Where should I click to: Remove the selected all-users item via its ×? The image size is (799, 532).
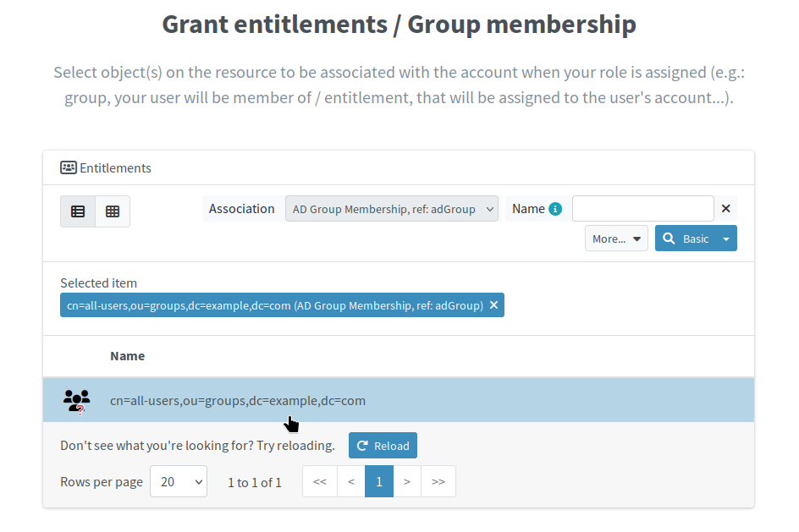493,304
